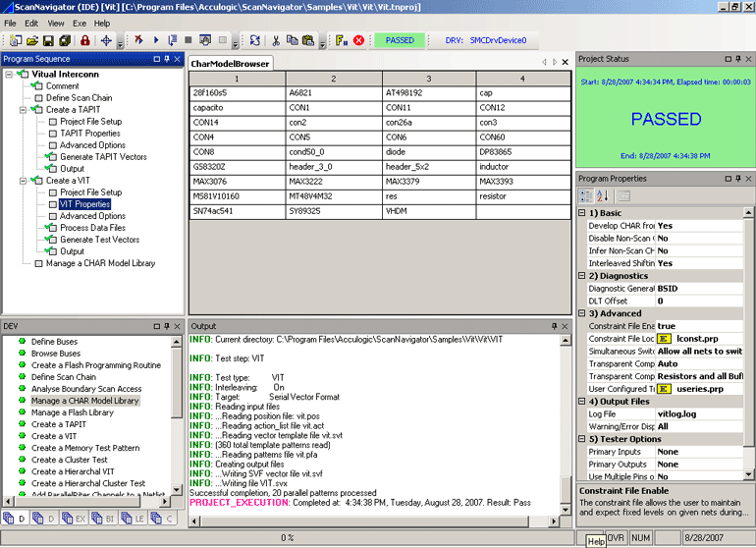Click the DEV panel horizontal scrollbar
The width and height of the screenshot is (756, 548).
click(x=86, y=502)
